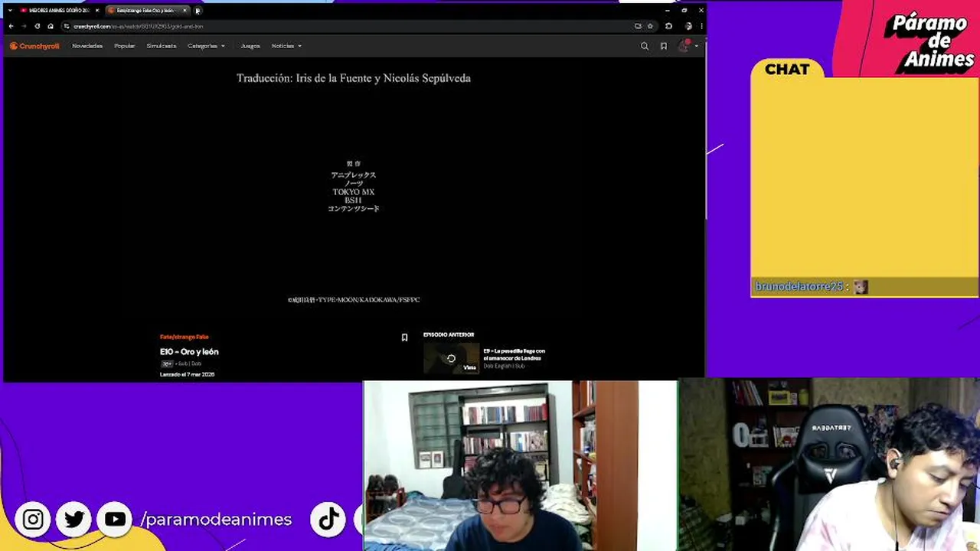Open the tab search dropdown arrow

pos(10,11)
